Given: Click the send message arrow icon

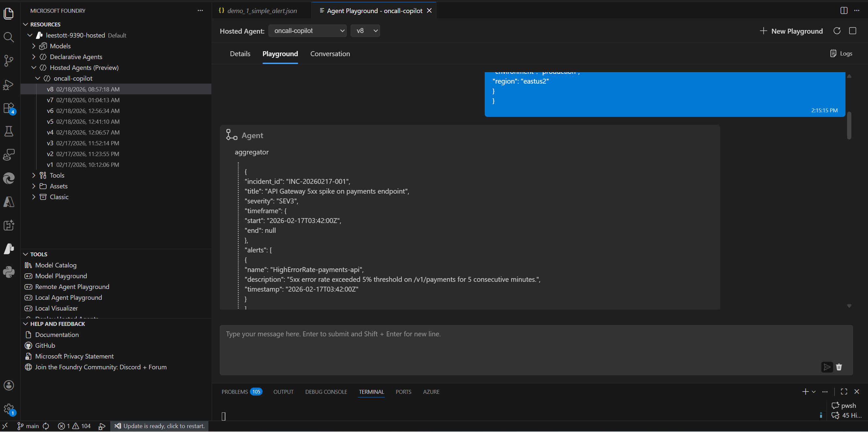Looking at the screenshot, I should point(827,367).
